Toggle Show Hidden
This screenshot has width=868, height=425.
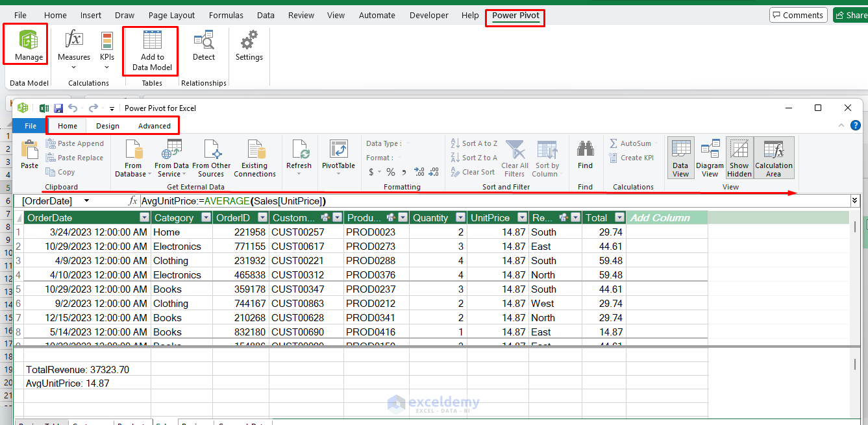739,158
